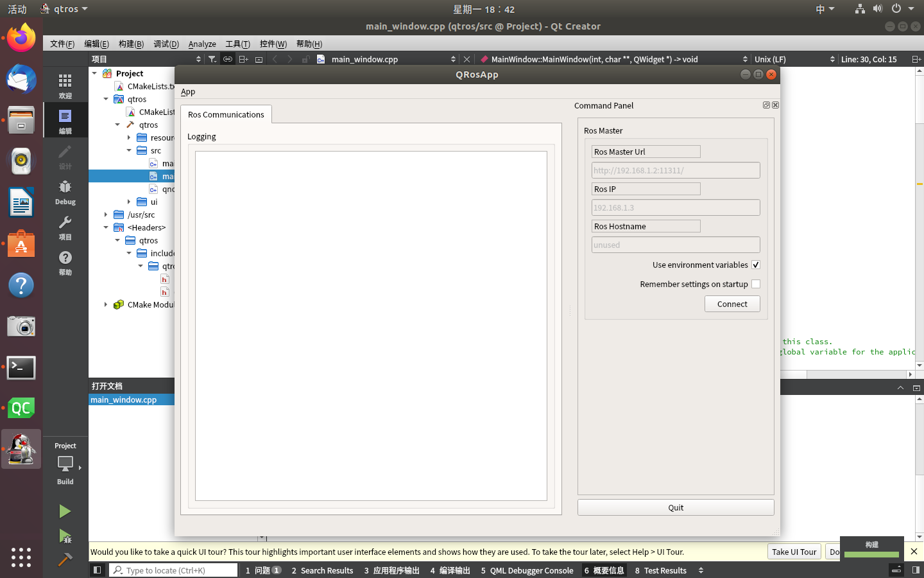924x578 pixels.
Task: Toggle synchronize-with-editor link icon above project tree
Action: point(228,58)
